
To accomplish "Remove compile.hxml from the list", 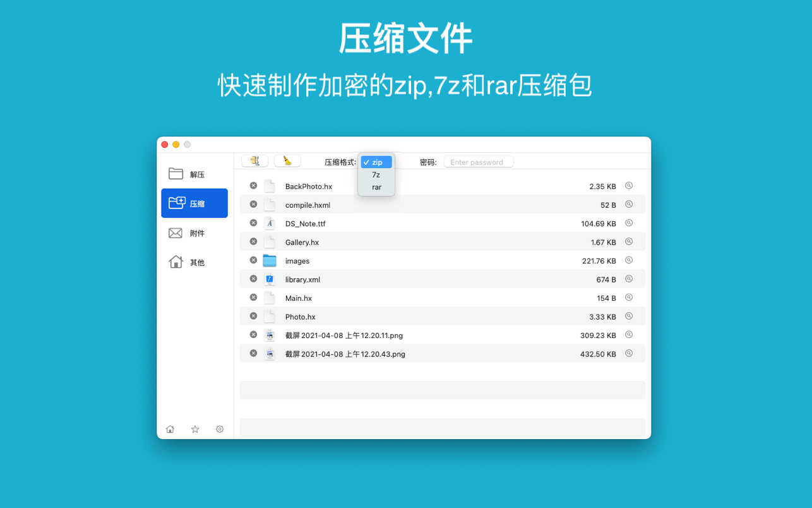I will 253,204.
